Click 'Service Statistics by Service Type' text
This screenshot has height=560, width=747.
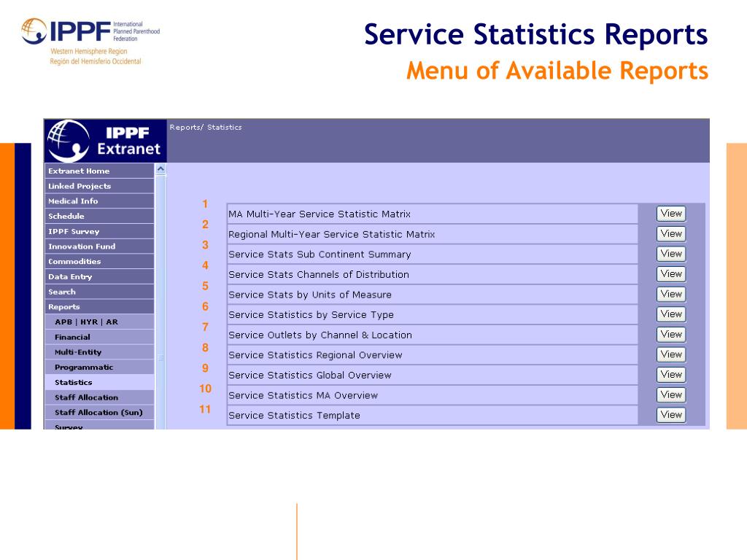click(x=311, y=315)
